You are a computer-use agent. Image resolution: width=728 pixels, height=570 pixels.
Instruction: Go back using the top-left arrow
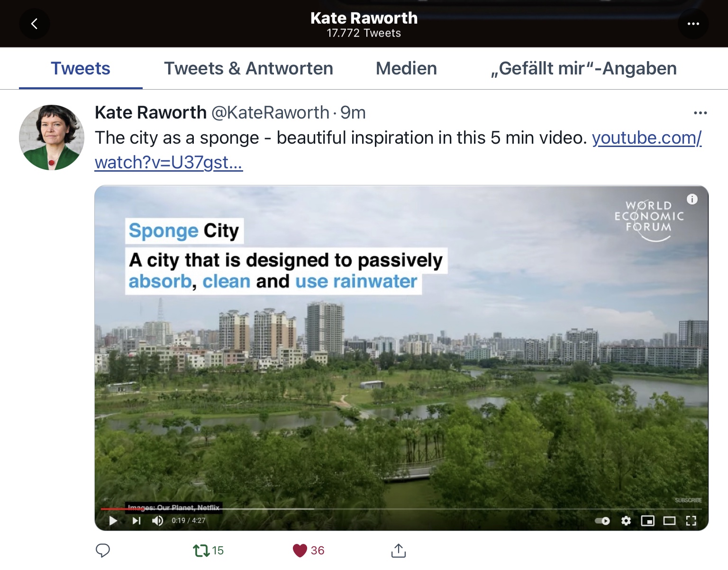coord(34,24)
